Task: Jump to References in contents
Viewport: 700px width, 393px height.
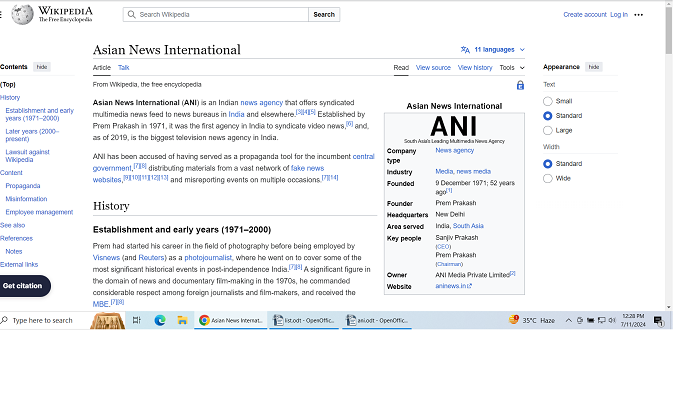Action: 17,238
